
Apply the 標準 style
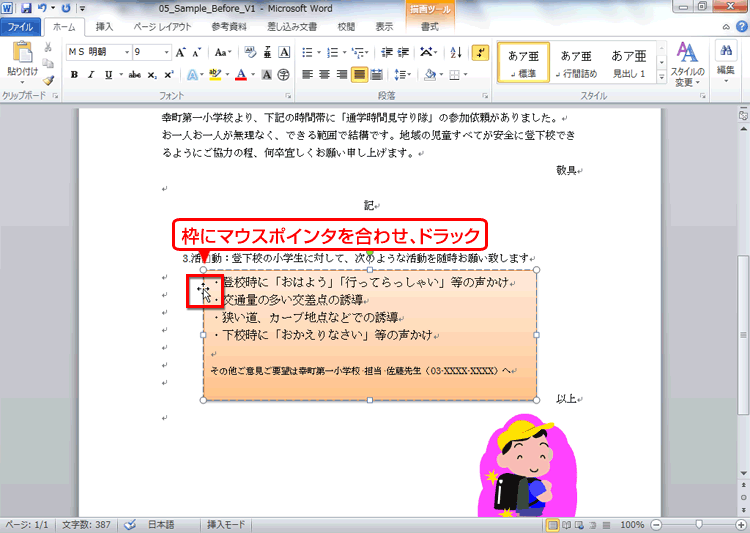[523, 62]
